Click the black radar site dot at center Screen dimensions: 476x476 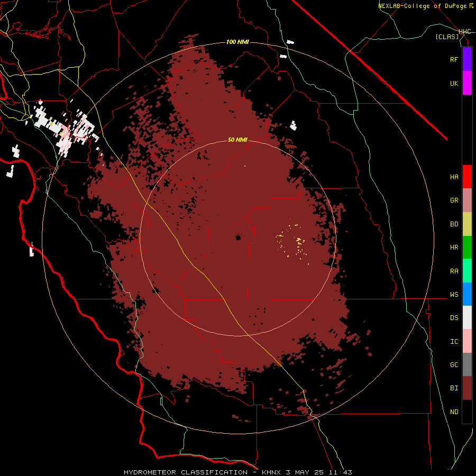click(x=238, y=237)
